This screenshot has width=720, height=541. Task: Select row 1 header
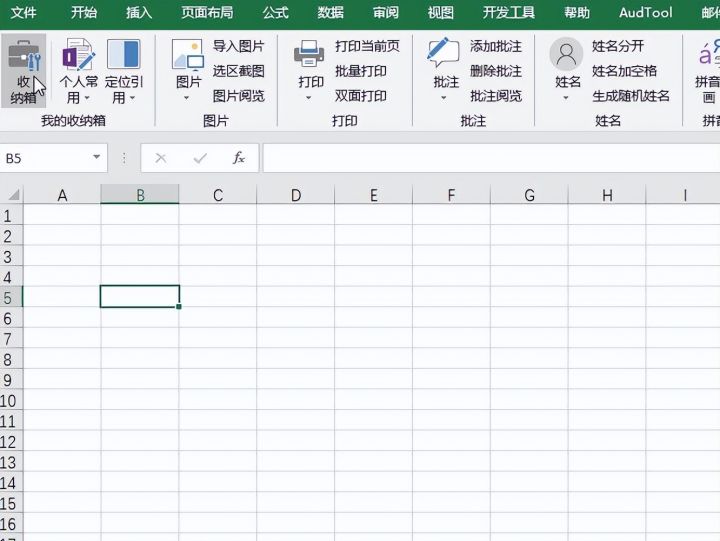pyautogui.click(x=11, y=215)
